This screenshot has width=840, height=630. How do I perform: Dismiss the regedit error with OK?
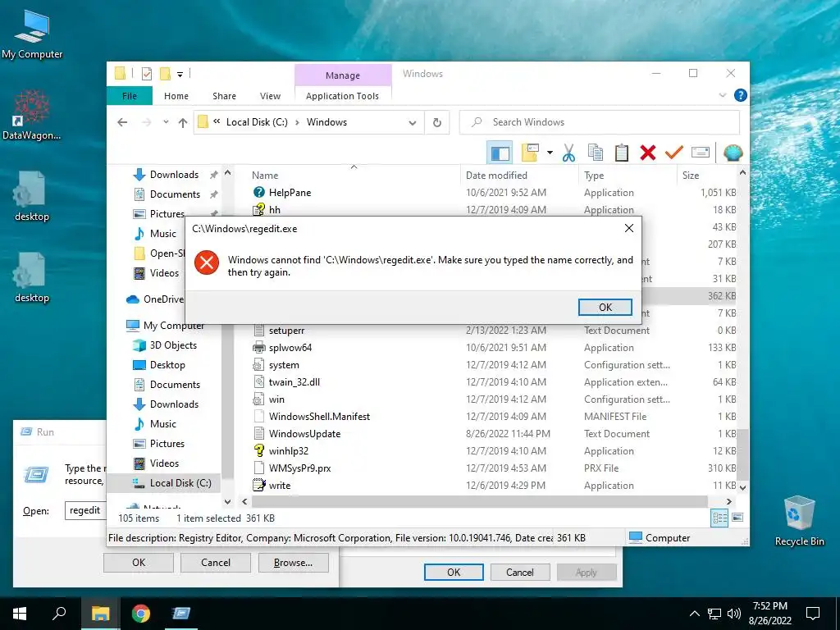[605, 307]
